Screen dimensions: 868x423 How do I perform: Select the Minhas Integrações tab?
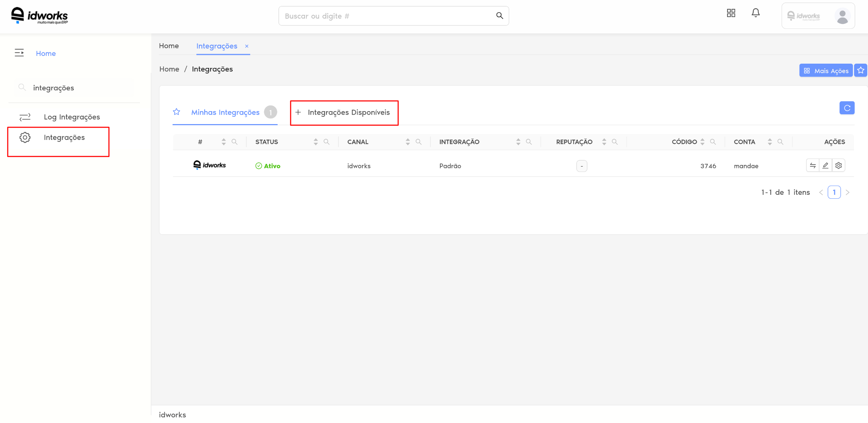coord(225,113)
